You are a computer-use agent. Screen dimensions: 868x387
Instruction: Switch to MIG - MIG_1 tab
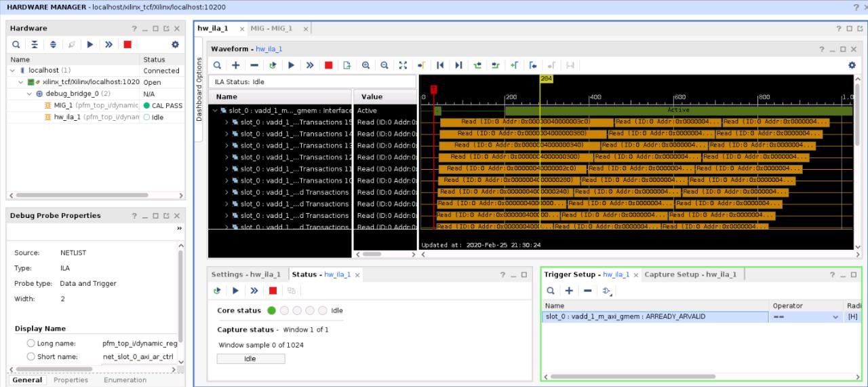pyautogui.click(x=271, y=29)
